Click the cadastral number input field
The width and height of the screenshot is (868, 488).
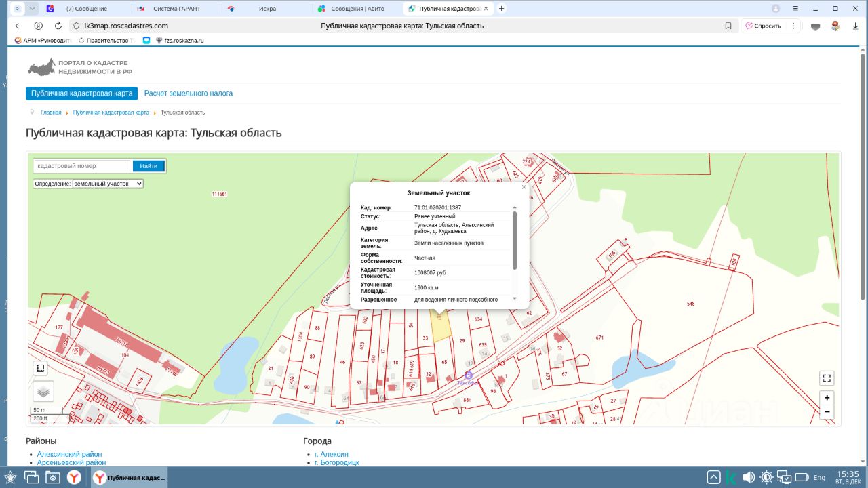tap(82, 166)
